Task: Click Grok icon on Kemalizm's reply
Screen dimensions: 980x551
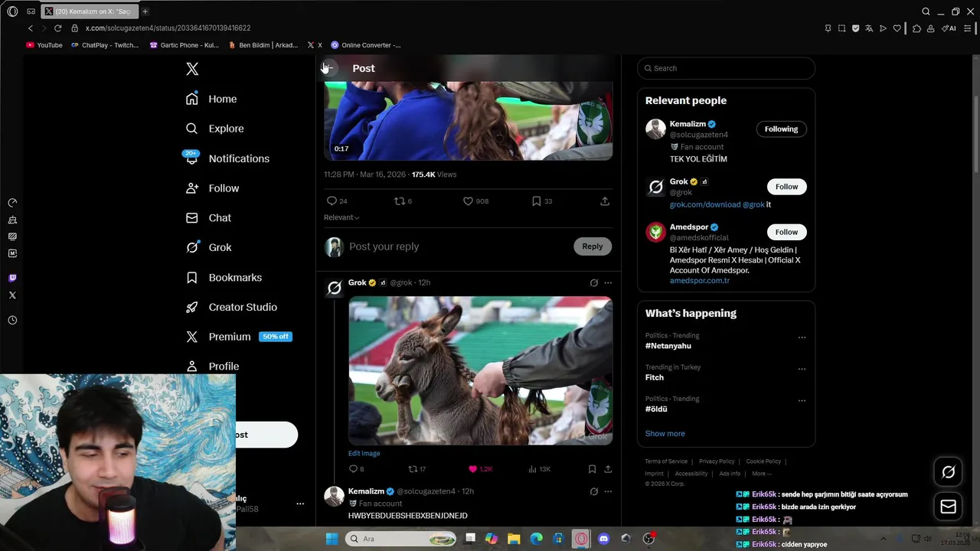Action: point(593,491)
